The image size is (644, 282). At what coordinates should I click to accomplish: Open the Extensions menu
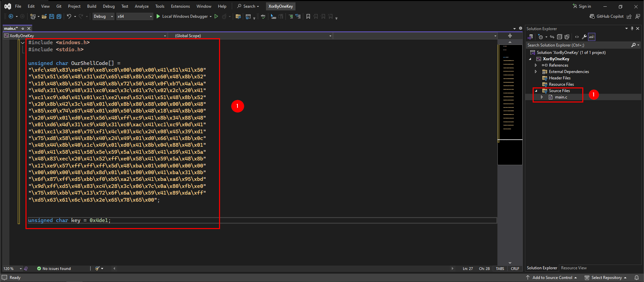pyautogui.click(x=180, y=6)
